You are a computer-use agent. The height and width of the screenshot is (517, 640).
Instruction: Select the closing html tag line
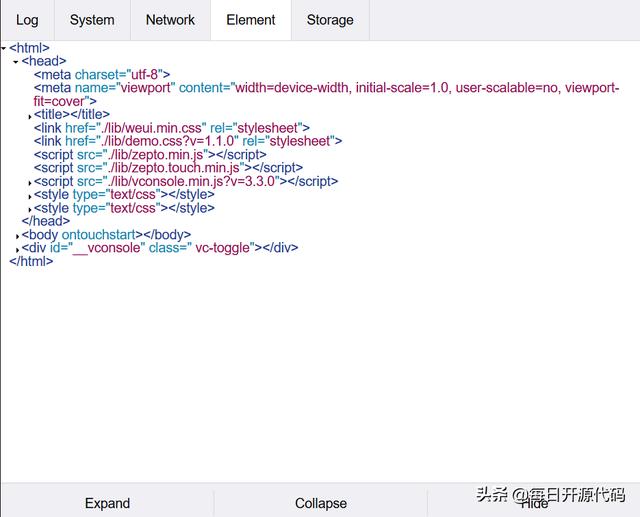(31, 261)
